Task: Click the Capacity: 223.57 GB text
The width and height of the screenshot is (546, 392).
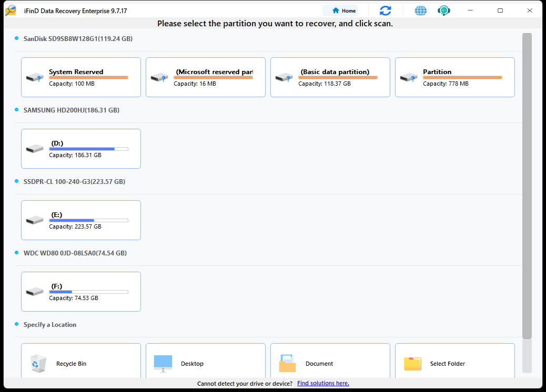Action: (75, 226)
